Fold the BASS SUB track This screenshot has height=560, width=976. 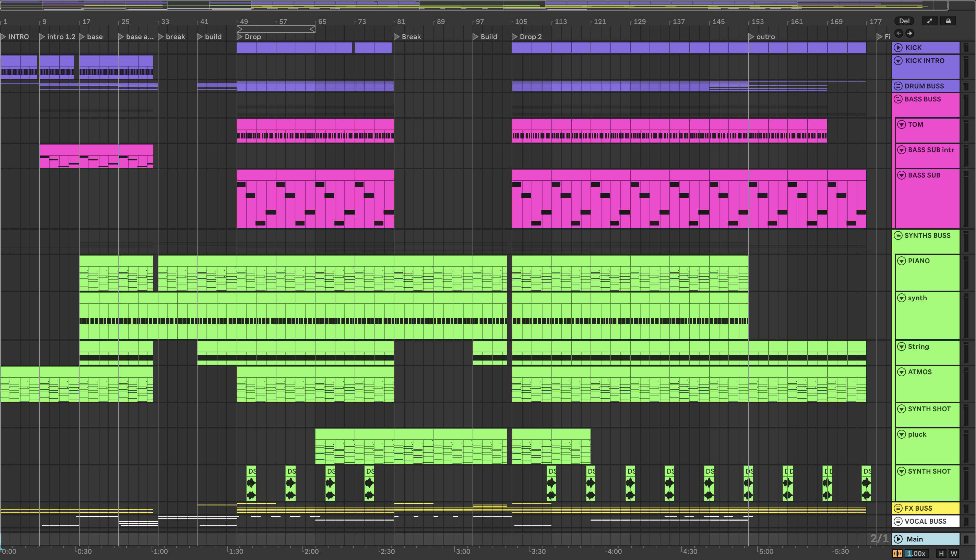pos(901,175)
